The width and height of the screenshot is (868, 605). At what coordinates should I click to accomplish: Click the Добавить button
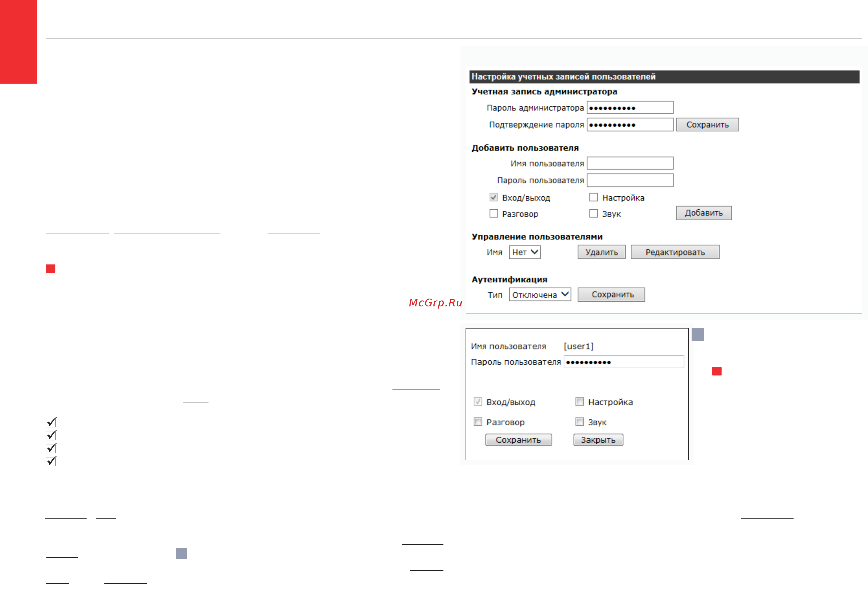[703, 213]
